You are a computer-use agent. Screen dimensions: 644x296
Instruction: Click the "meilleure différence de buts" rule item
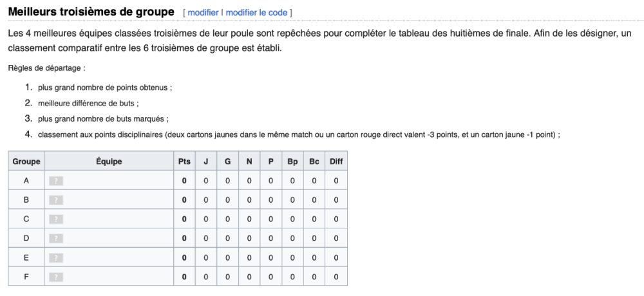(88, 102)
